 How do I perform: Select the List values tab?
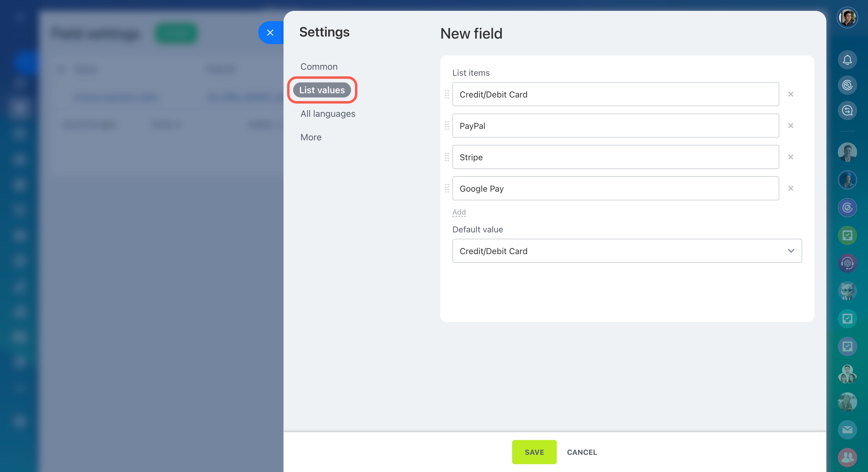(322, 90)
